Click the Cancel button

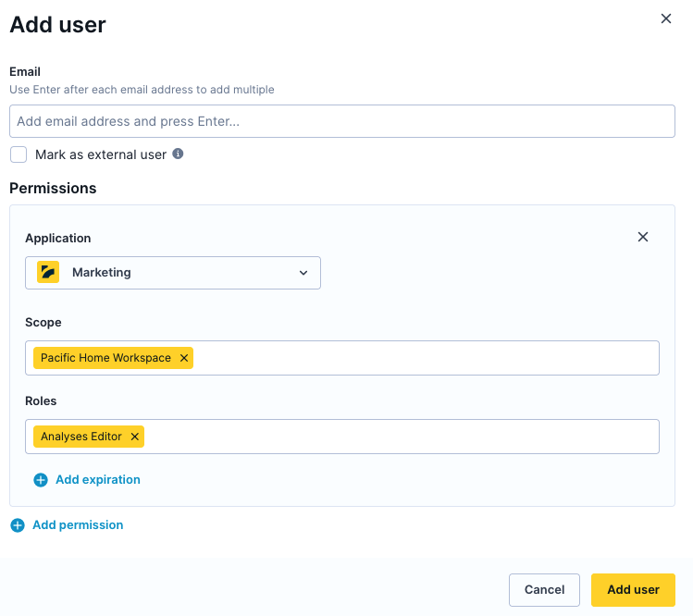coord(544,590)
